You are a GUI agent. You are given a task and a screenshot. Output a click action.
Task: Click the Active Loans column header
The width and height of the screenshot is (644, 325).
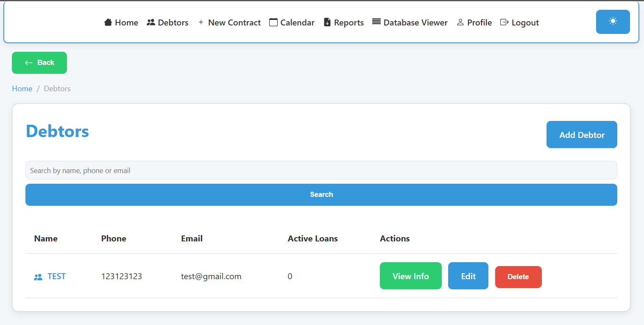click(313, 238)
